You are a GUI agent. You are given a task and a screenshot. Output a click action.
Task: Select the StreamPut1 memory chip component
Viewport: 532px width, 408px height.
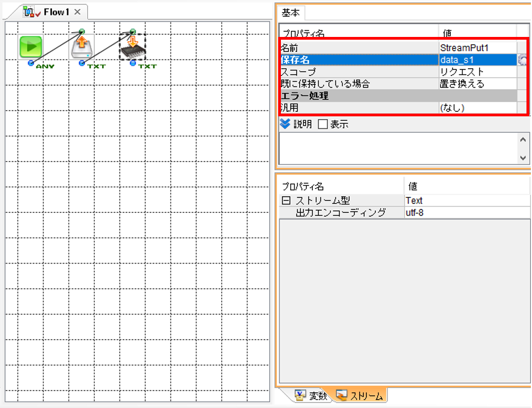132,47
